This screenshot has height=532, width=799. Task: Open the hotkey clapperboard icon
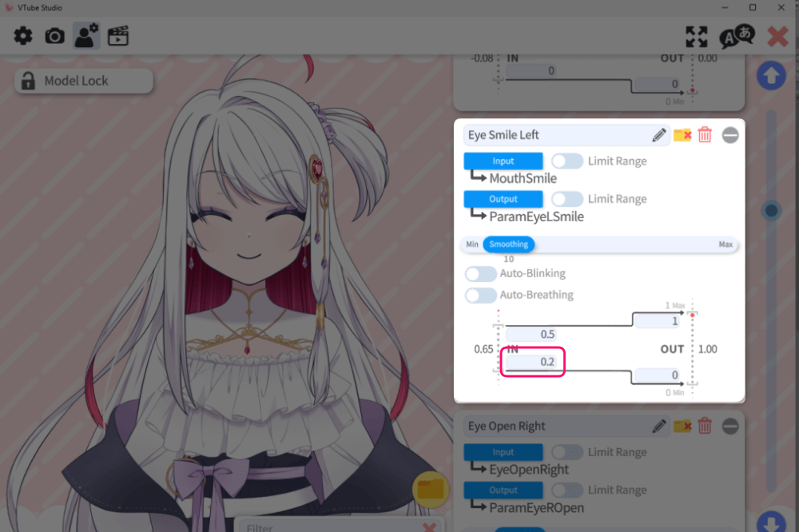click(118, 36)
